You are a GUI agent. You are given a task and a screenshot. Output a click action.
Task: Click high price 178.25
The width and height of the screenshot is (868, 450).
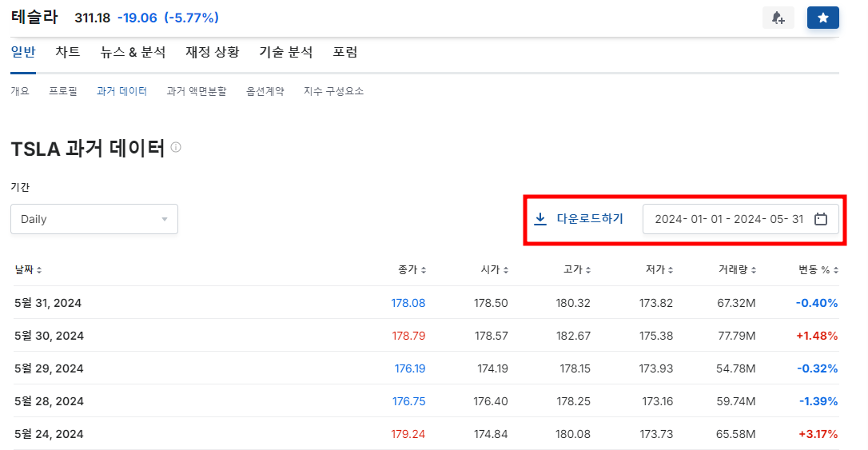click(x=574, y=400)
